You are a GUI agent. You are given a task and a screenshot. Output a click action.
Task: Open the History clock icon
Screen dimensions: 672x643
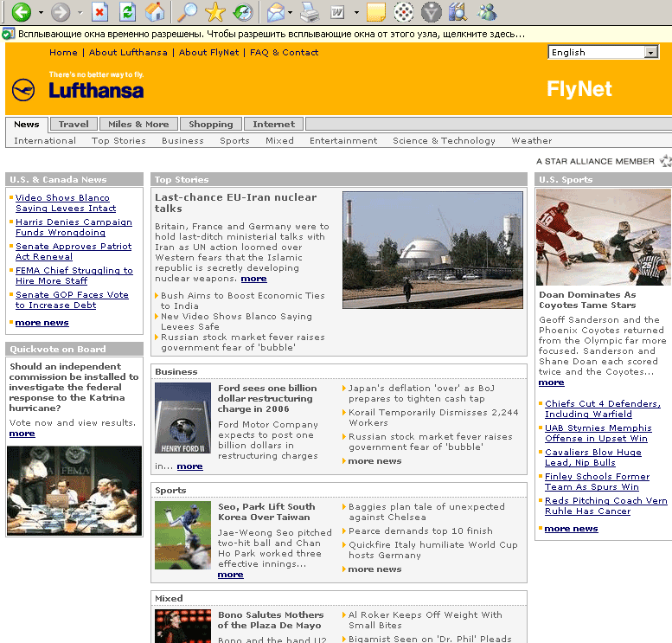[x=243, y=12]
